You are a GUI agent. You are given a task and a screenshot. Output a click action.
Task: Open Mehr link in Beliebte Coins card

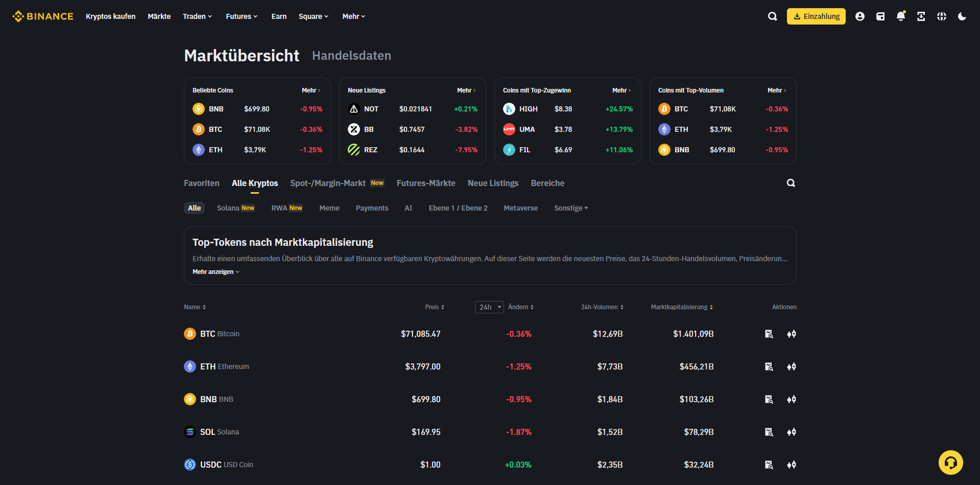coord(311,90)
